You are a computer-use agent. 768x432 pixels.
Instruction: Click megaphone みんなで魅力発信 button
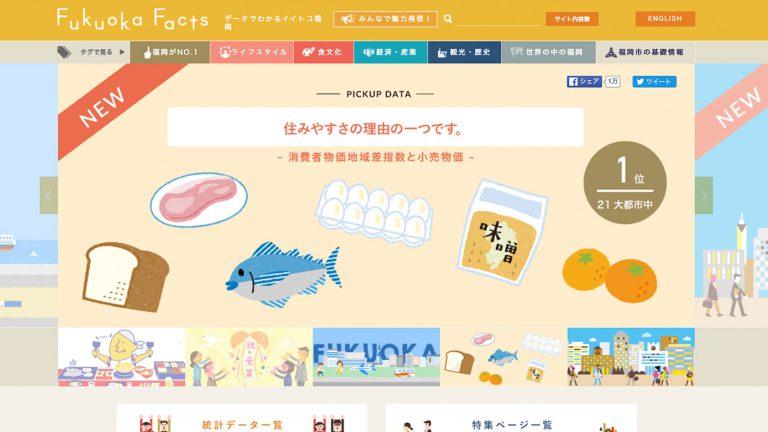click(385, 19)
